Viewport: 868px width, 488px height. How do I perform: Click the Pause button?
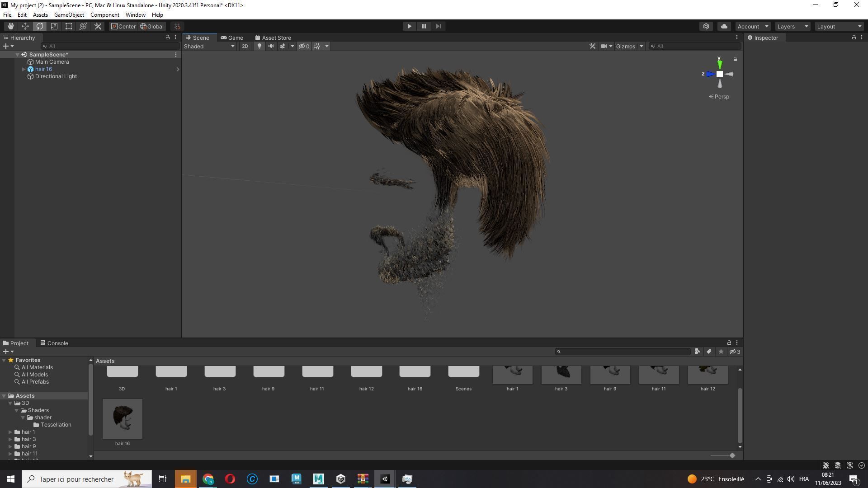(x=424, y=26)
